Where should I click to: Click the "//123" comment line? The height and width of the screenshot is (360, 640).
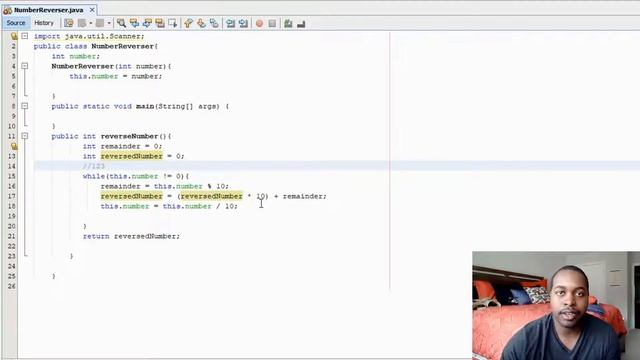coord(94,166)
